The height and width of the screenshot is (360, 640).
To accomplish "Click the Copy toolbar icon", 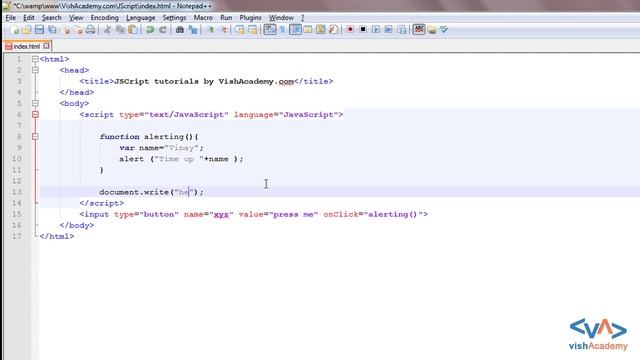I will coord(120,30).
